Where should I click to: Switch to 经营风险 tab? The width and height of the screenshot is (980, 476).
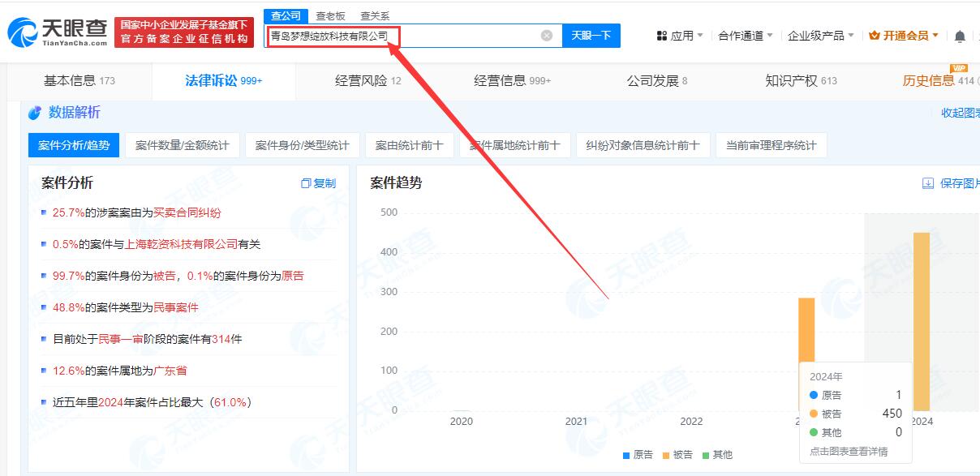367,81
